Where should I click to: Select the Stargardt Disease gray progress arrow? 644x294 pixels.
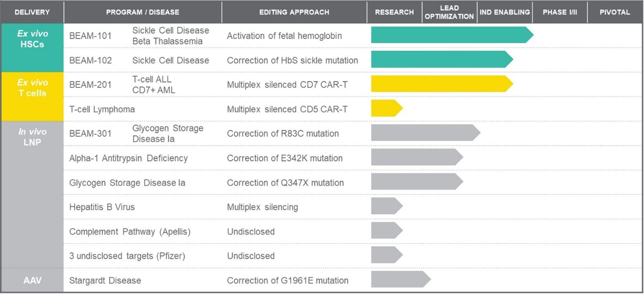pyautogui.click(x=401, y=279)
